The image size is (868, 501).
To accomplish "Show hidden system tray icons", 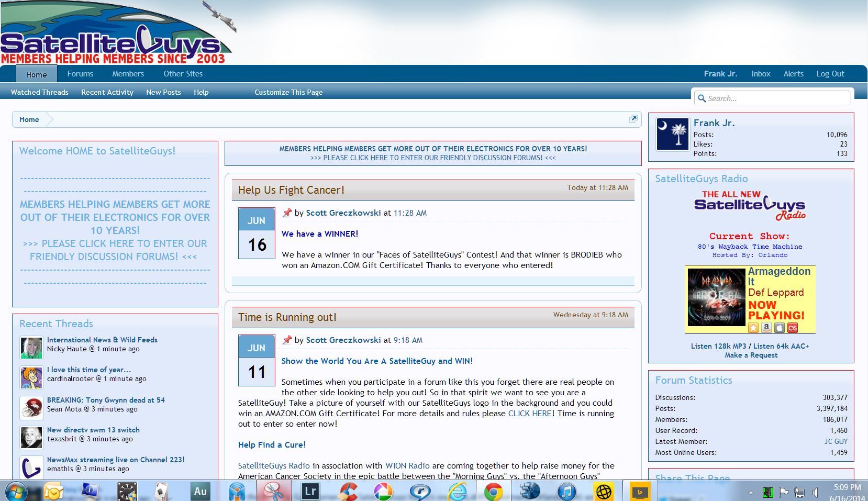I will tap(751, 492).
